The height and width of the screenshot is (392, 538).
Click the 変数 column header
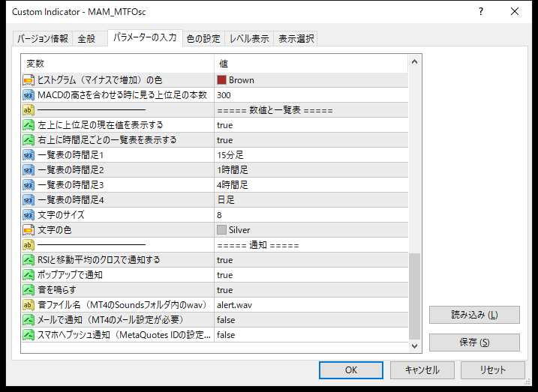point(118,64)
